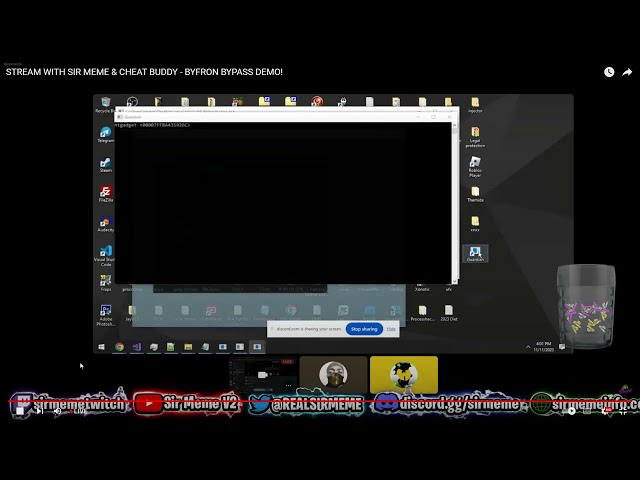Open the Watch later clock icon
Screen dimensions: 640x480
point(609,72)
